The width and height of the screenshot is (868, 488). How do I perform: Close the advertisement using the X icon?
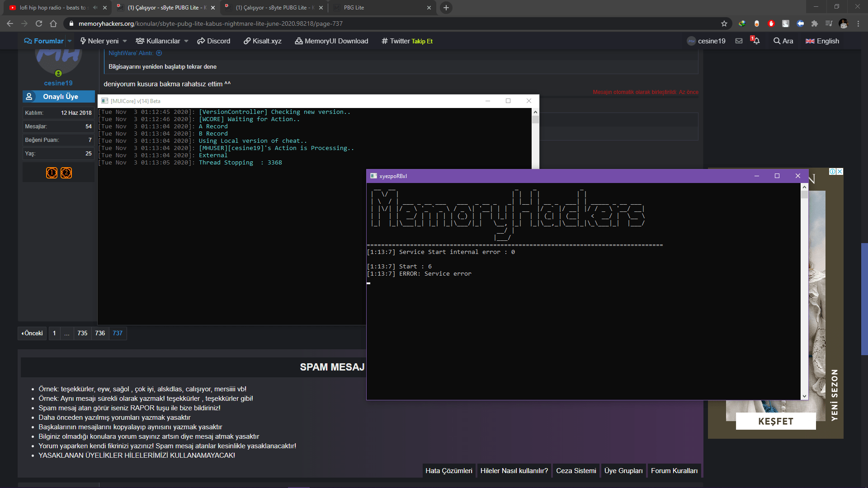click(840, 172)
